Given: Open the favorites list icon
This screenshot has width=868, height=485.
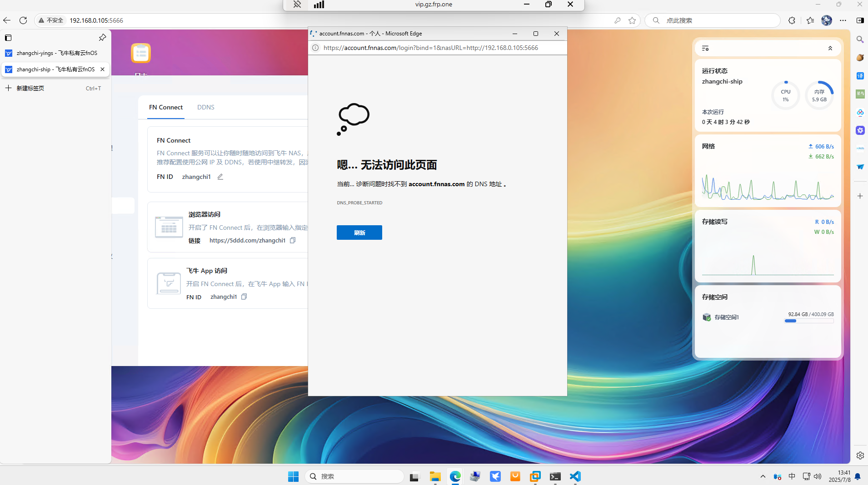Looking at the screenshot, I should [810, 20].
